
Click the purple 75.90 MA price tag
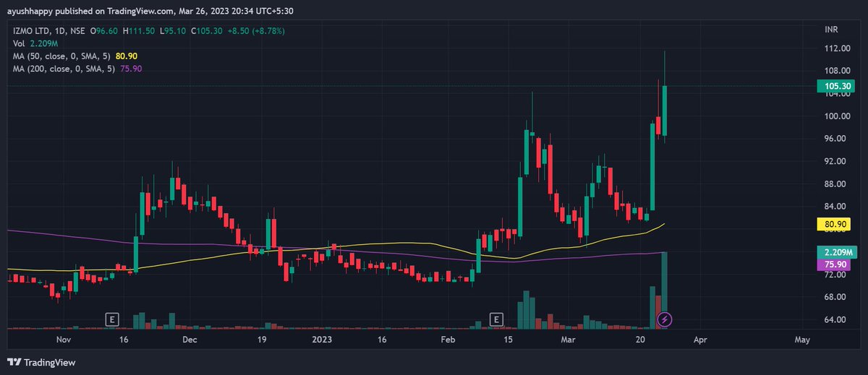click(x=833, y=264)
